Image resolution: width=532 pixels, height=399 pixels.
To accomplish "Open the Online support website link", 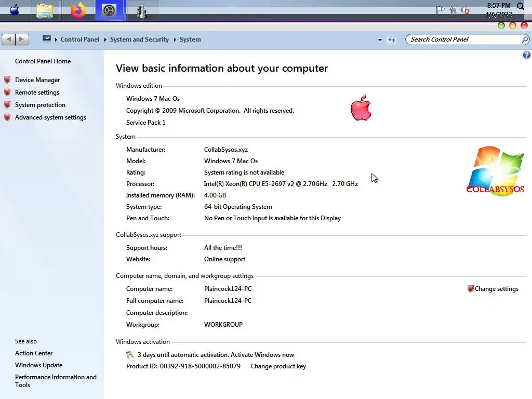I will click(x=224, y=259).
